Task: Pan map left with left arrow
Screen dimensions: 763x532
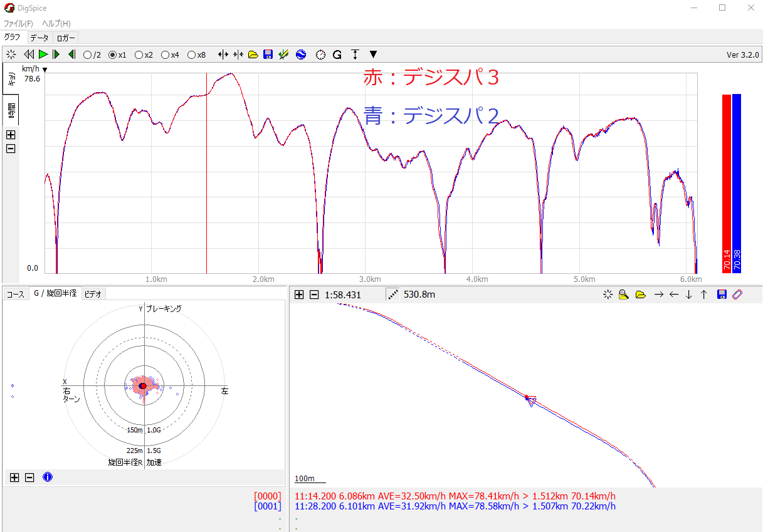Action: tap(674, 295)
